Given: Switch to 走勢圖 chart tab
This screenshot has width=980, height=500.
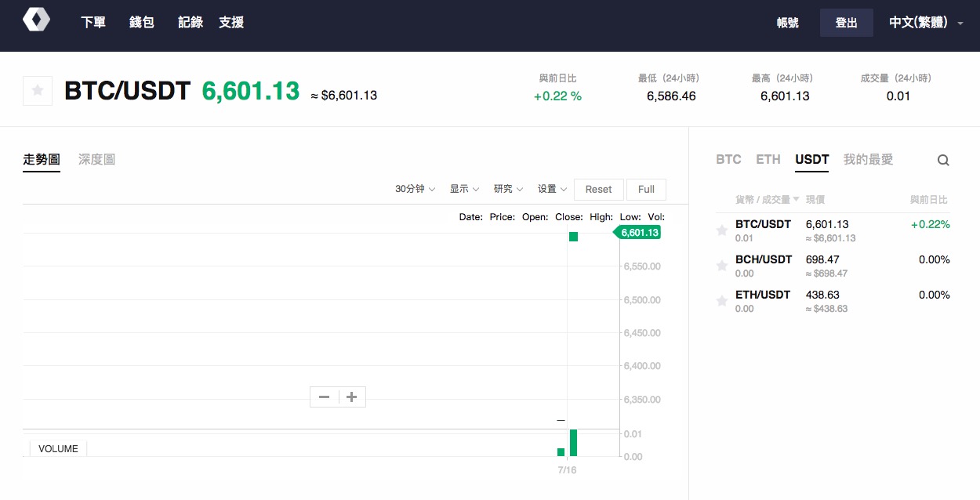Looking at the screenshot, I should (42, 160).
